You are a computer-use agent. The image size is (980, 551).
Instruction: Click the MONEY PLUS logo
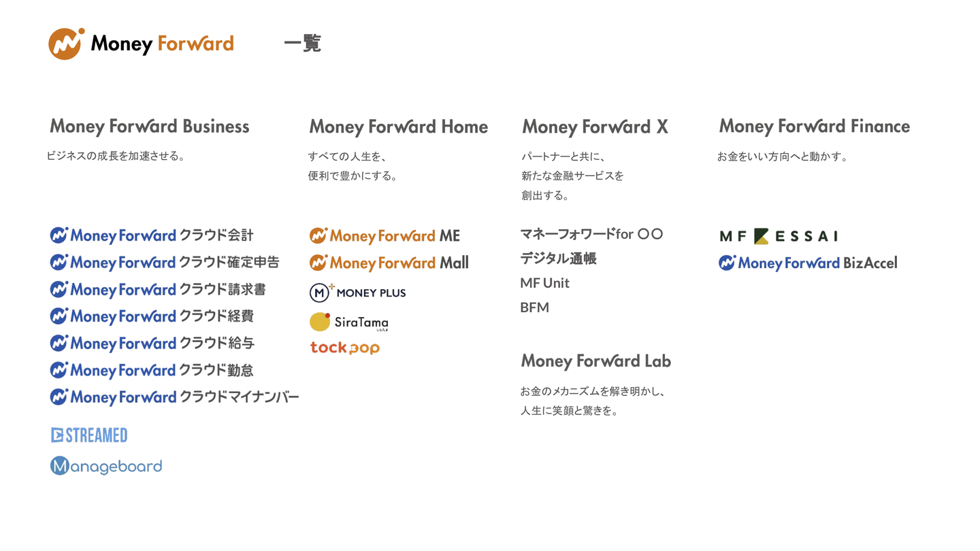[357, 293]
